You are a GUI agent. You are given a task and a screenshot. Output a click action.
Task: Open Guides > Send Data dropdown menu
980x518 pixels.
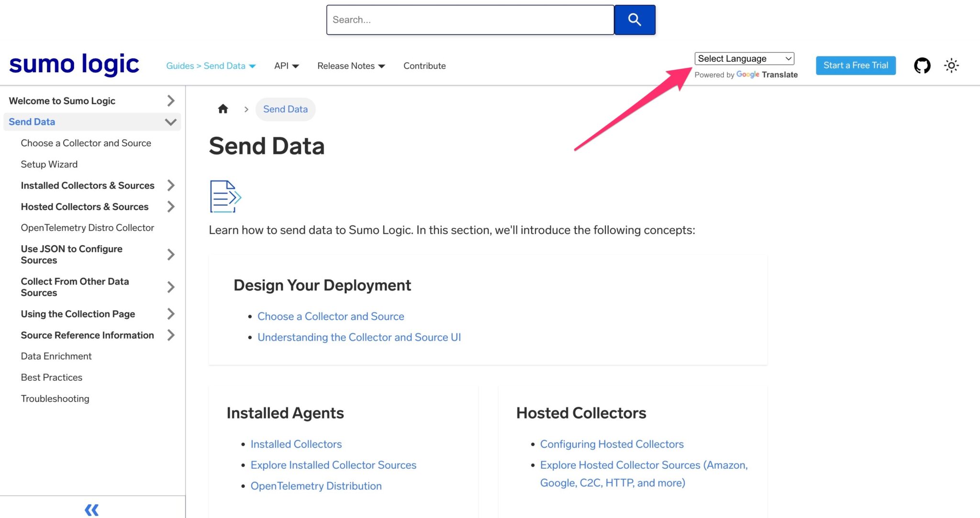click(x=211, y=66)
